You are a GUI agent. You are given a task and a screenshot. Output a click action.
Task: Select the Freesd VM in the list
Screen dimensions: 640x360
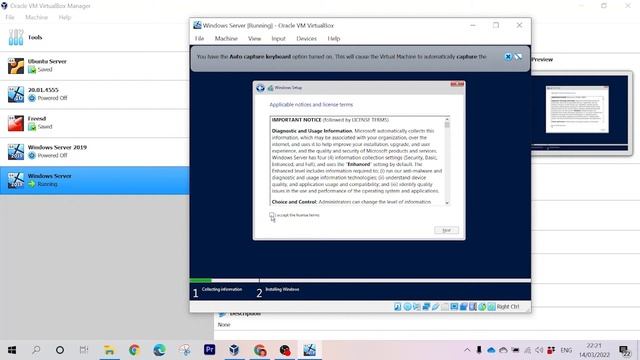click(x=94, y=123)
